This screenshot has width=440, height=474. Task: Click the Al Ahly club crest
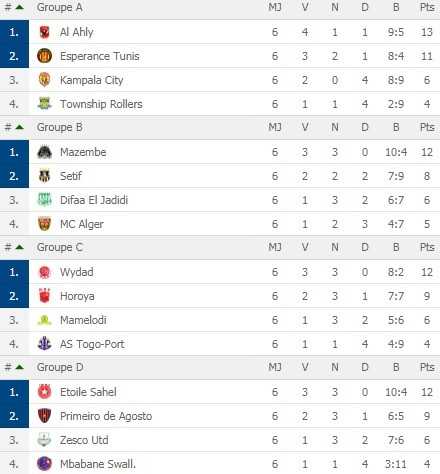coord(44,32)
